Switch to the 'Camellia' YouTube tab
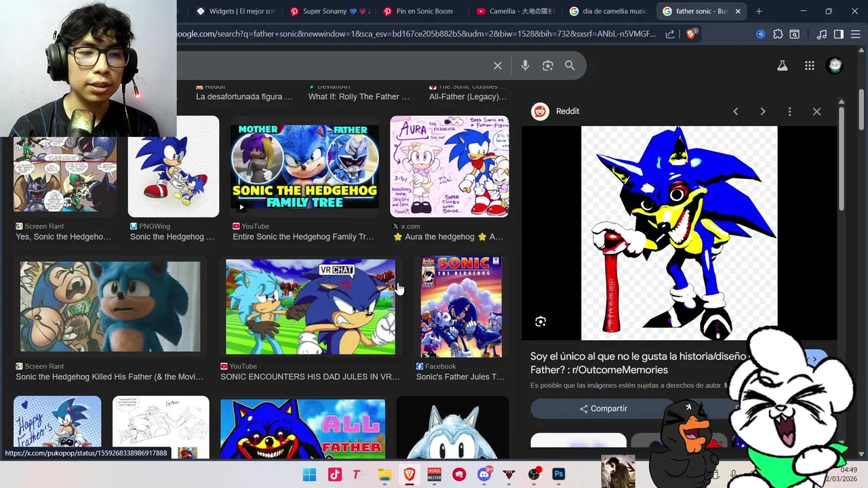The image size is (868, 488). pos(516,11)
